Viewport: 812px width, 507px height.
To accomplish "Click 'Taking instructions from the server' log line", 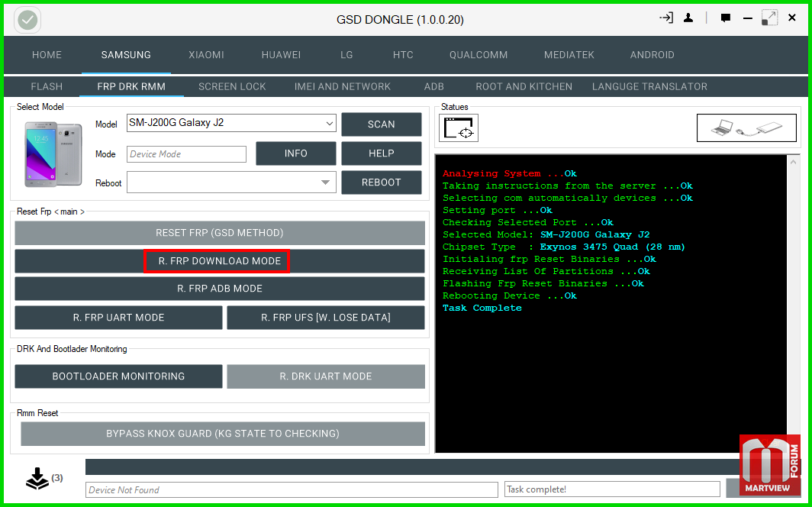I will [568, 186].
